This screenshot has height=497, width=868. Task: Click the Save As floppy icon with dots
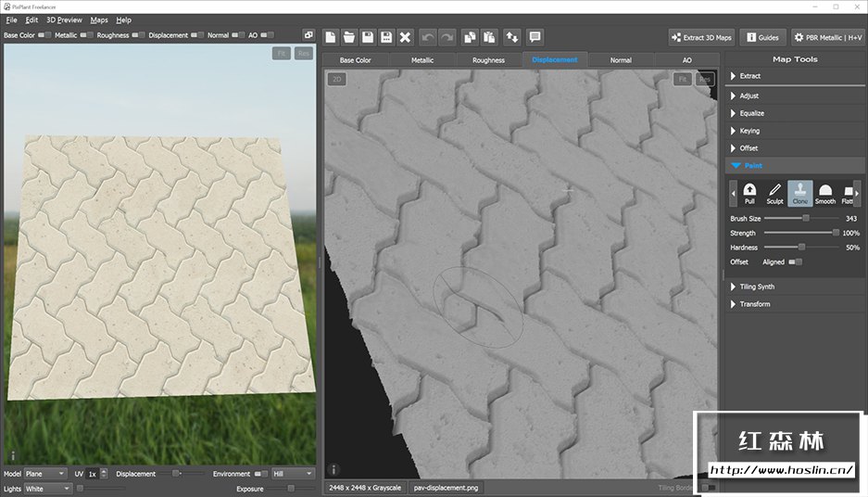386,37
